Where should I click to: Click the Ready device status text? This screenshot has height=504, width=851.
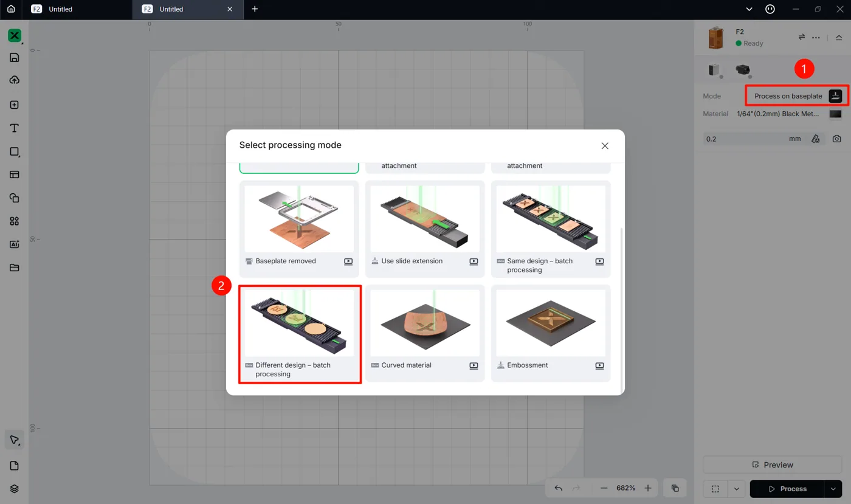[753, 44]
